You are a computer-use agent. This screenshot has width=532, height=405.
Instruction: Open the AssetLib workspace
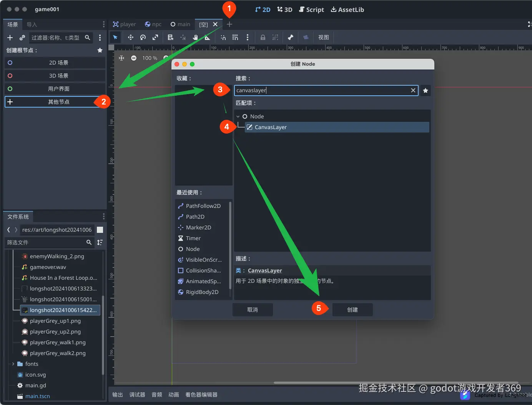[x=347, y=10]
